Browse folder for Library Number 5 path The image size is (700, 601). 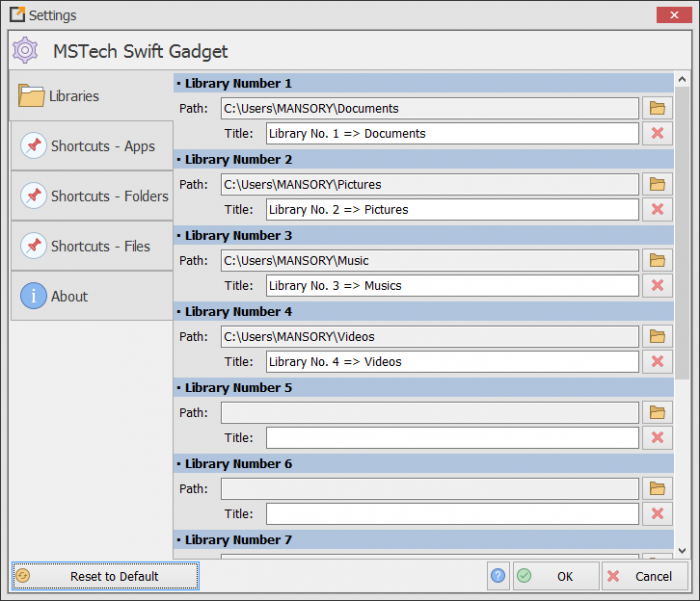click(657, 412)
